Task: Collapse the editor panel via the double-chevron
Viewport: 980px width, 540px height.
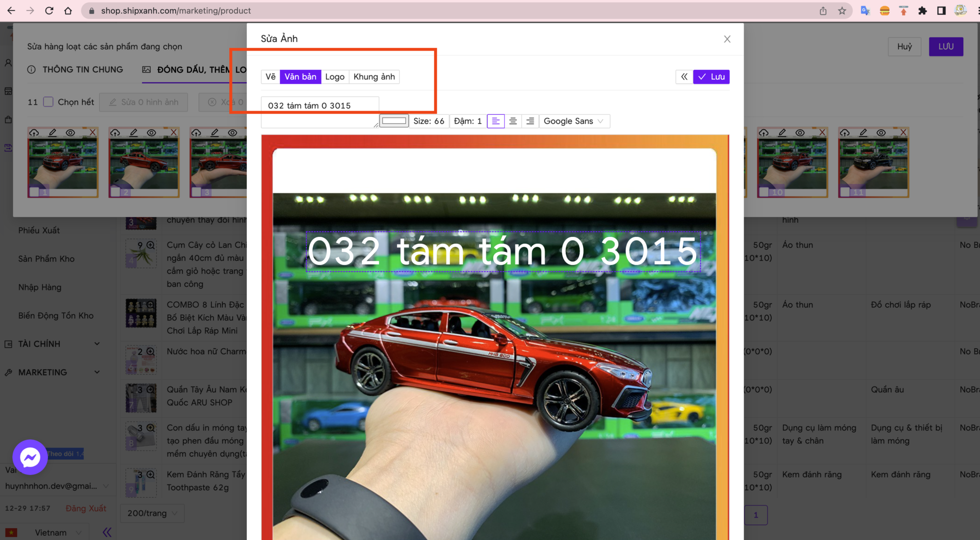Action: (x=684, y=77)
